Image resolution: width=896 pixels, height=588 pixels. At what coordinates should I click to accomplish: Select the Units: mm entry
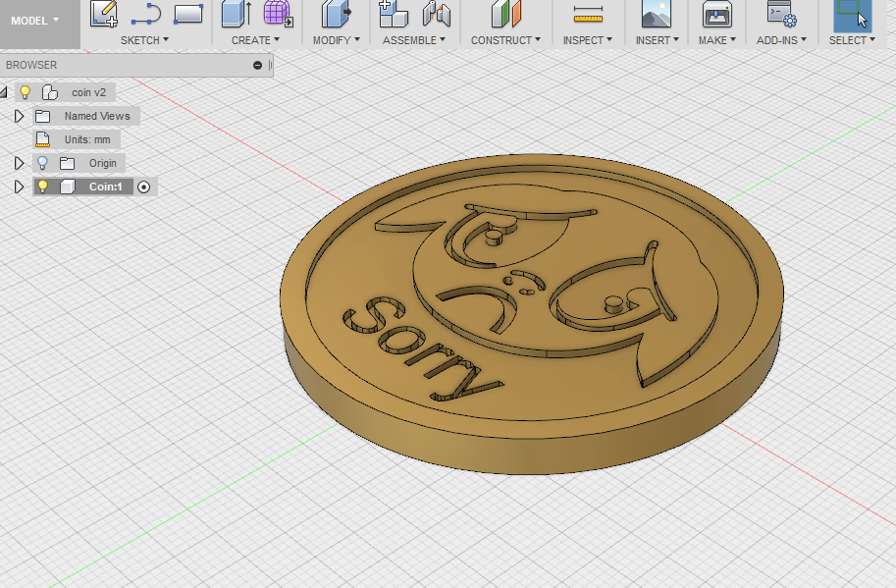tap(87, 140)
